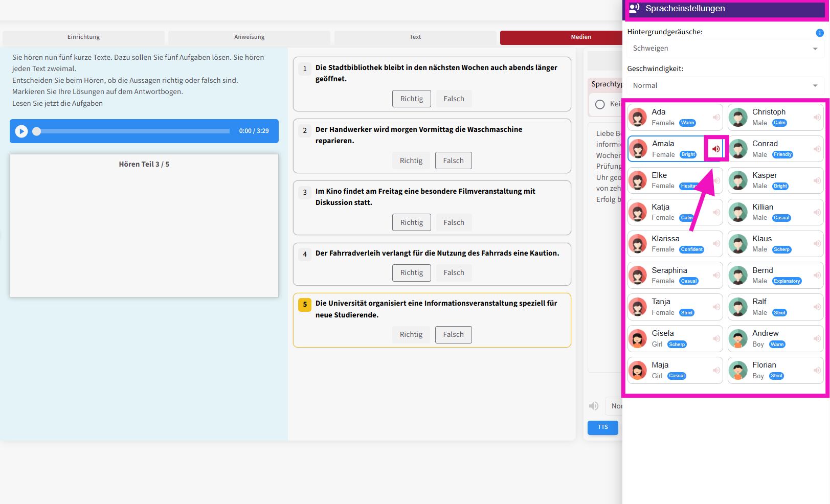The width and height of the screenshot is (830, 504).
Task: Open the Hintergrundgeräusche dropdown showing Schweigen
Action: click(725, 49)
